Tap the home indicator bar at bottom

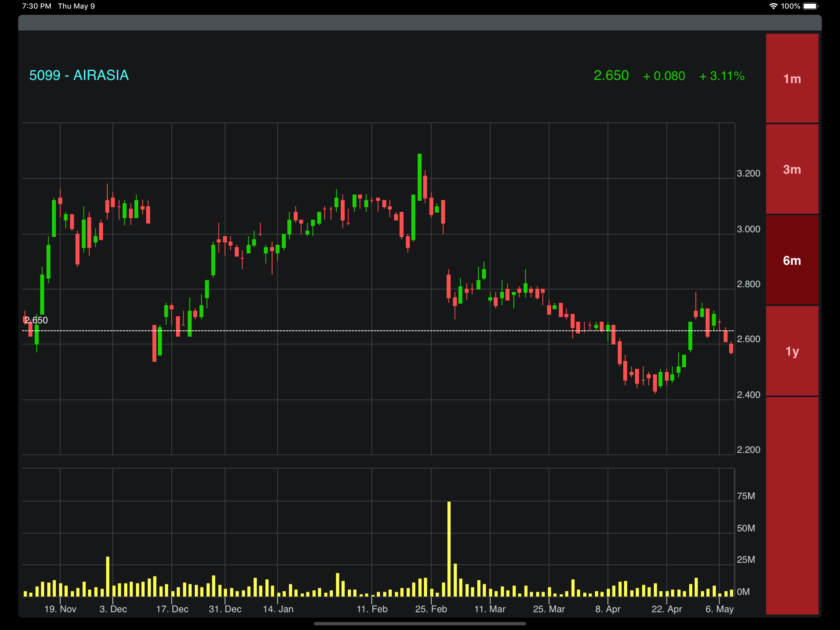point(420,624)
